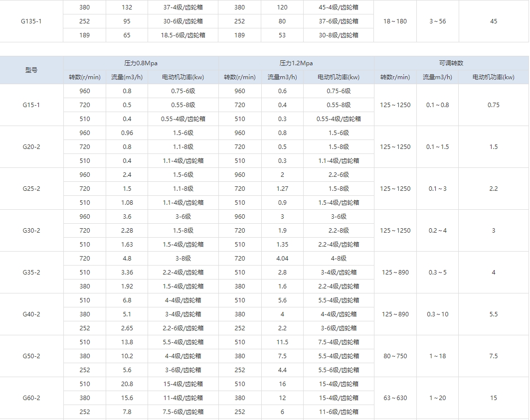Screen dimensions: 530x420
Task: Click the flow value 132
Action: pos(127,7)
